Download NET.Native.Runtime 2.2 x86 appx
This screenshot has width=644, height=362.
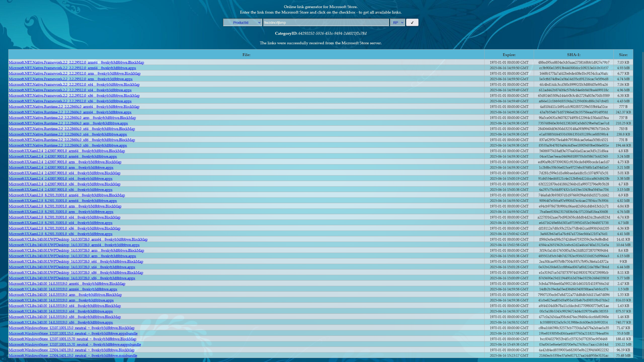tap(68, 145)
